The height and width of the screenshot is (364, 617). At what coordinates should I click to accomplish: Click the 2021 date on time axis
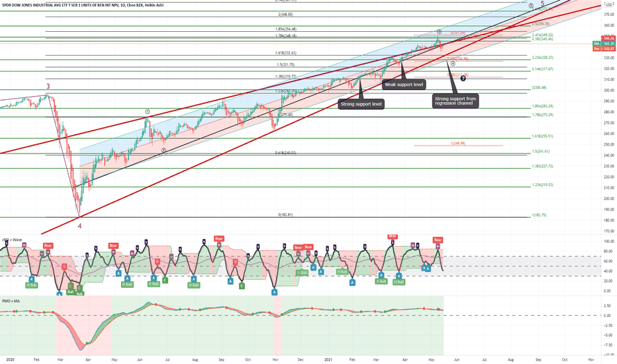pos(328,359)
